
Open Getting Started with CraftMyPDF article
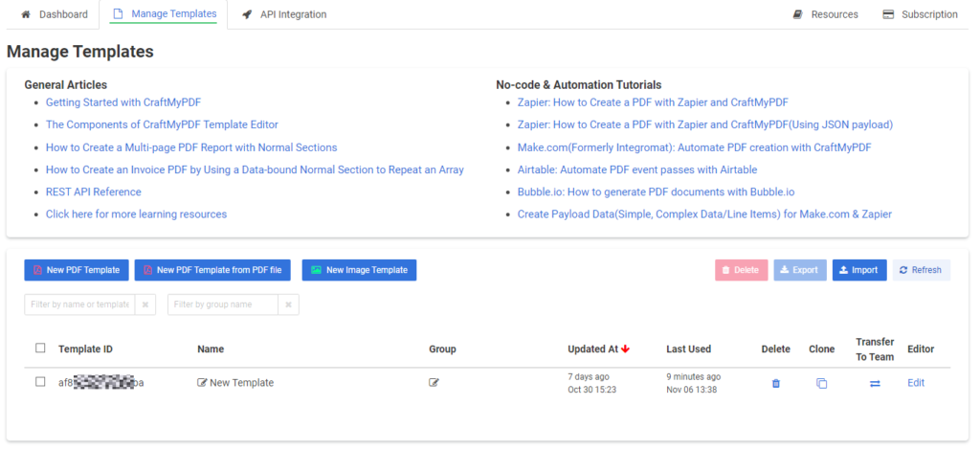[123, 102]
